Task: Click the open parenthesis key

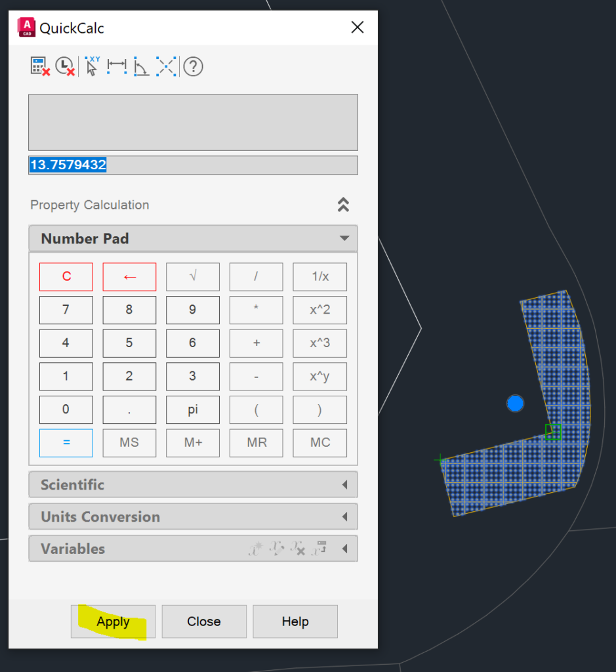Action: point(256,409)
